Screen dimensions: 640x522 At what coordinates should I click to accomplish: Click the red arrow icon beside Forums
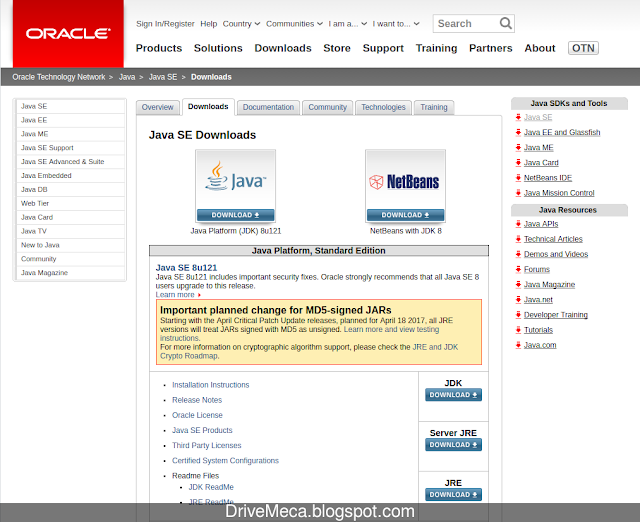point(518,269)
